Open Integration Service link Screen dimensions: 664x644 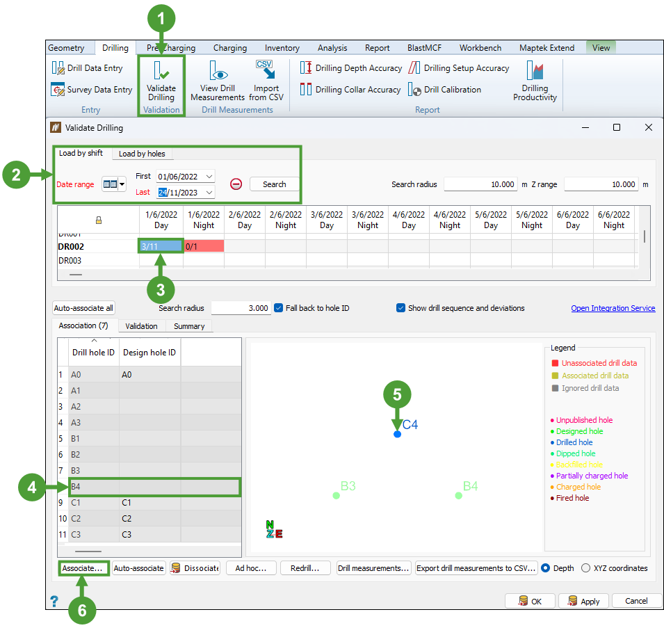coord(613,308)
